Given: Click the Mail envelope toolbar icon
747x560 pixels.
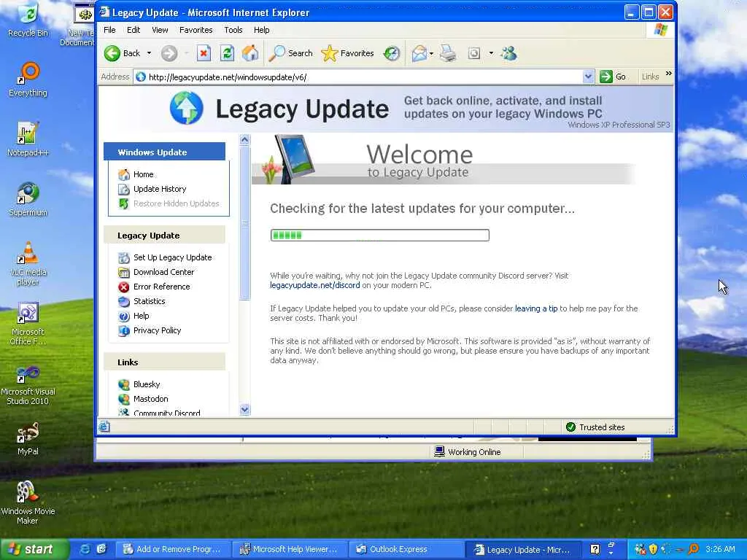Looking at the screenshot, I should (x=419, y=53).
